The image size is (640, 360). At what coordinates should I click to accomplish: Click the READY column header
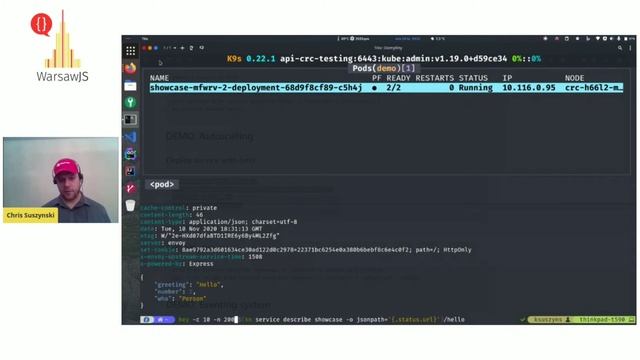click(x=398, y=78)
